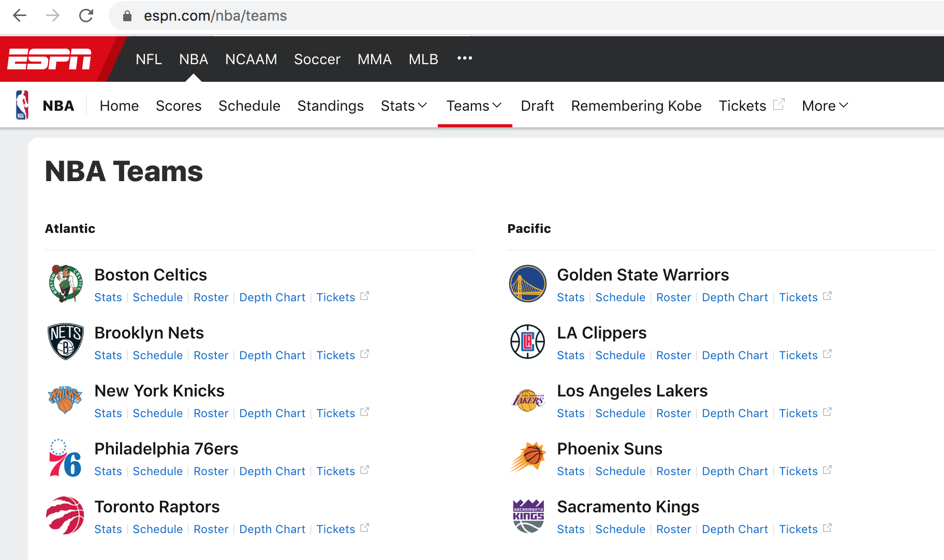Open LA Clippers Depth Chart link

click(x=735, y=356)
